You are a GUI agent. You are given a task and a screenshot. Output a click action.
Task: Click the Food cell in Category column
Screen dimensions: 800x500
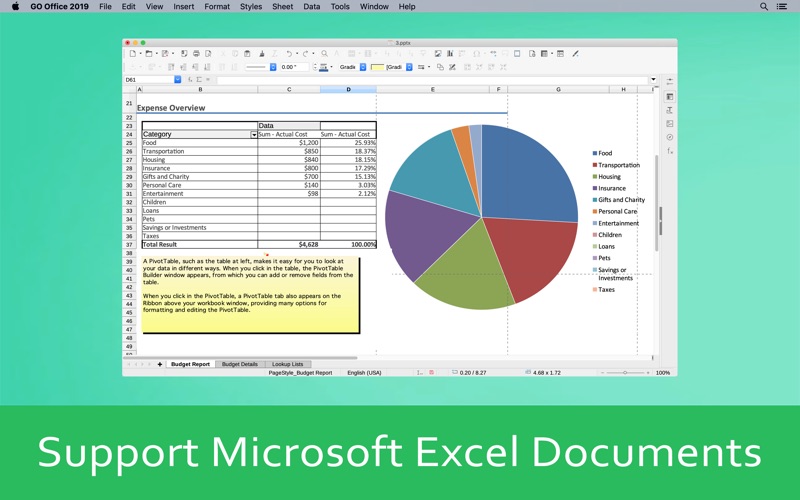[x=199, y=143]
